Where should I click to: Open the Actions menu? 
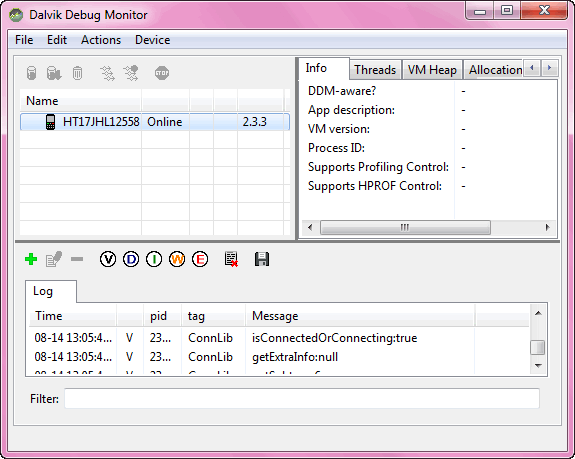101,40
